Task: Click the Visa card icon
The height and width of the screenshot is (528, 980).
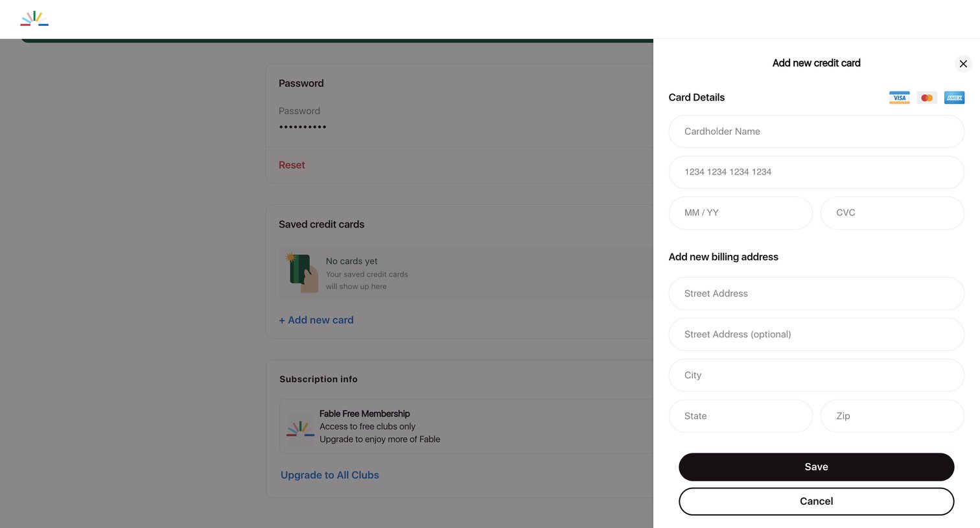Action: coord(899,97)
